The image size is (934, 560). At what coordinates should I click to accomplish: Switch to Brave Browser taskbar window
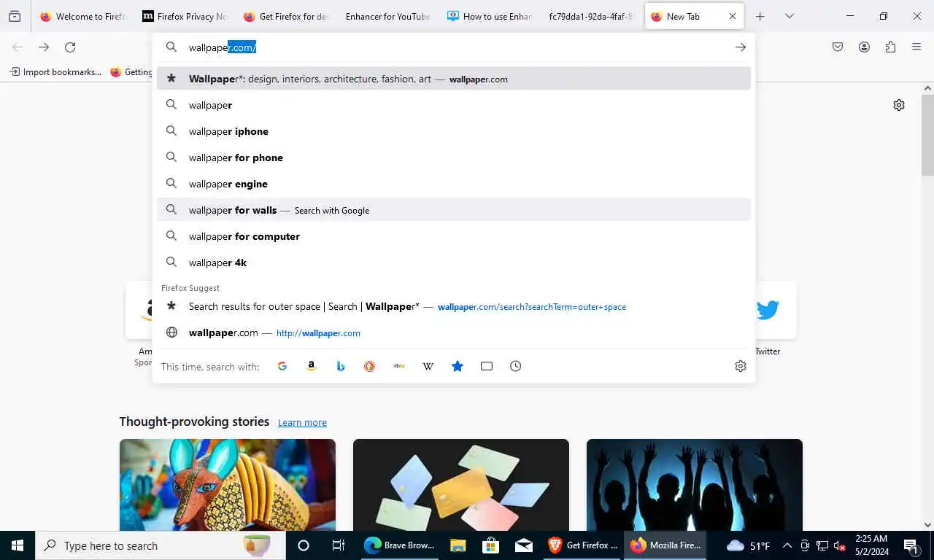point(401,545)
